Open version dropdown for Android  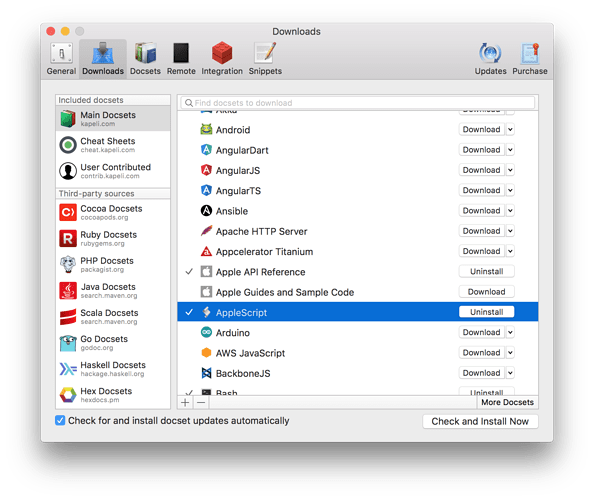(x=510, y=130)
